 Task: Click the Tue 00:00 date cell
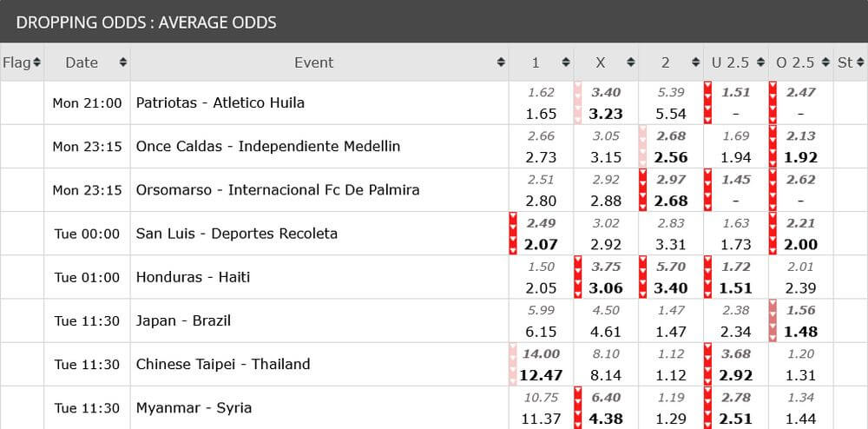point(87,234)
